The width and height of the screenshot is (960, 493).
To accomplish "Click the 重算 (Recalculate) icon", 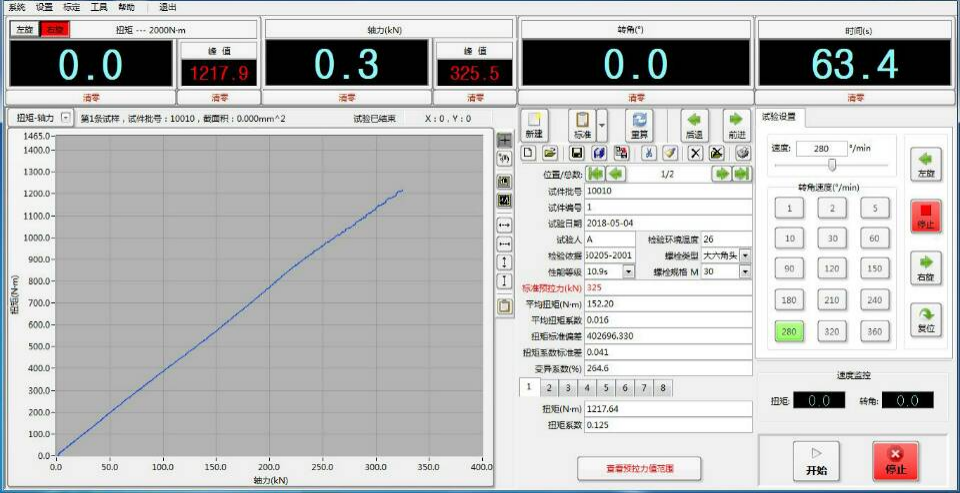I will coord(639,124).
